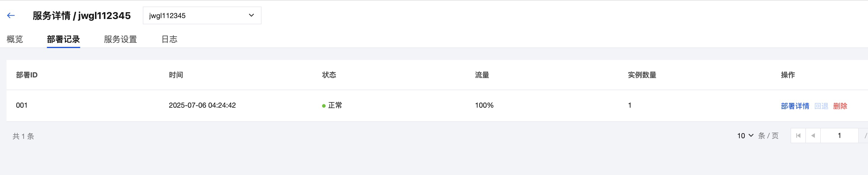Viewport: 868px width, 175px height.
Task: Click the page number input field
Action: [x=839, y=136]
